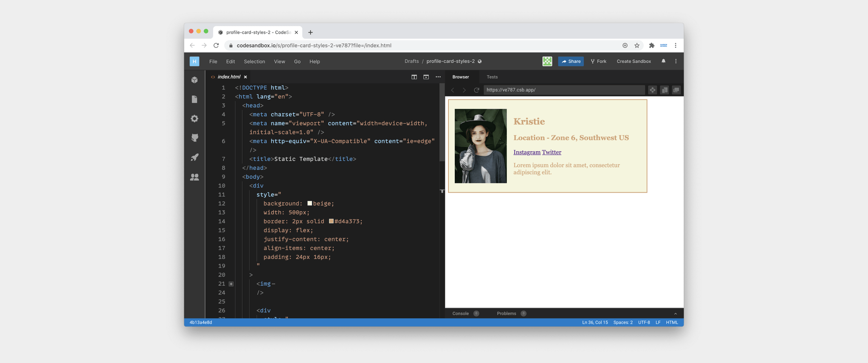Screen dimensions: 868x363
Task: Open Configuration Files gear icon in sidebar
Action: tap(194, 118)
